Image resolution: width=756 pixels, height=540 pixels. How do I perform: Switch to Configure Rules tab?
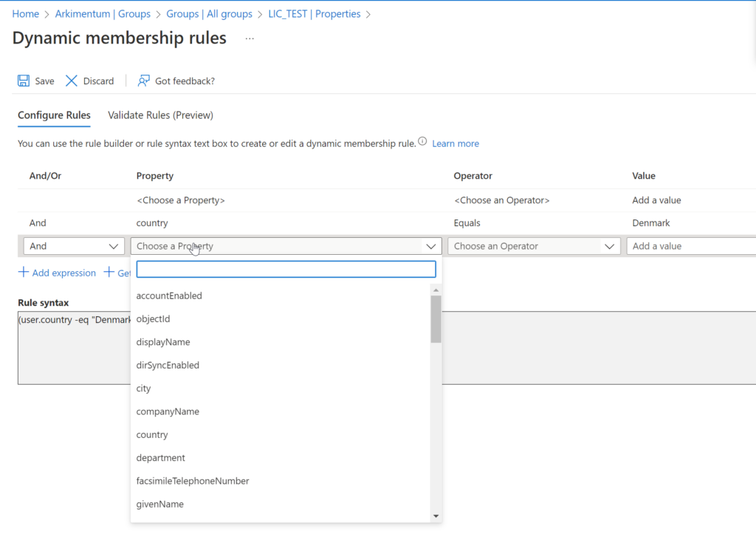click(54, 115)
